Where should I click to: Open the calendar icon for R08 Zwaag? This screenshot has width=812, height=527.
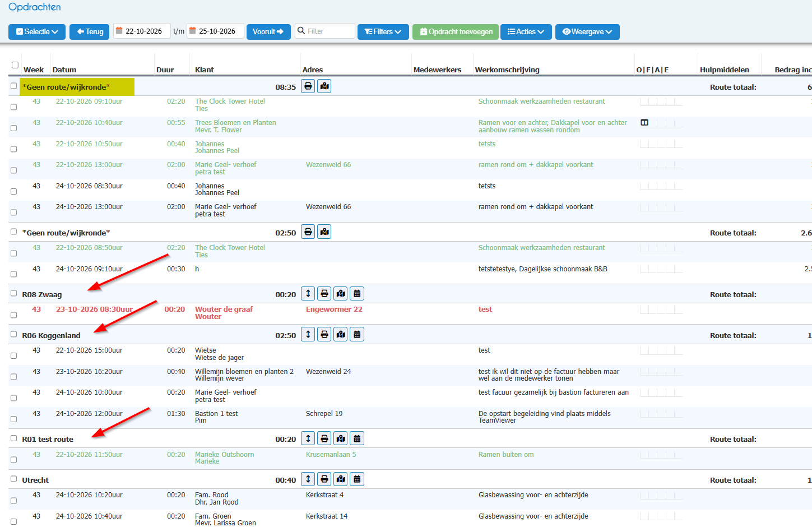[x=357, y=294]
